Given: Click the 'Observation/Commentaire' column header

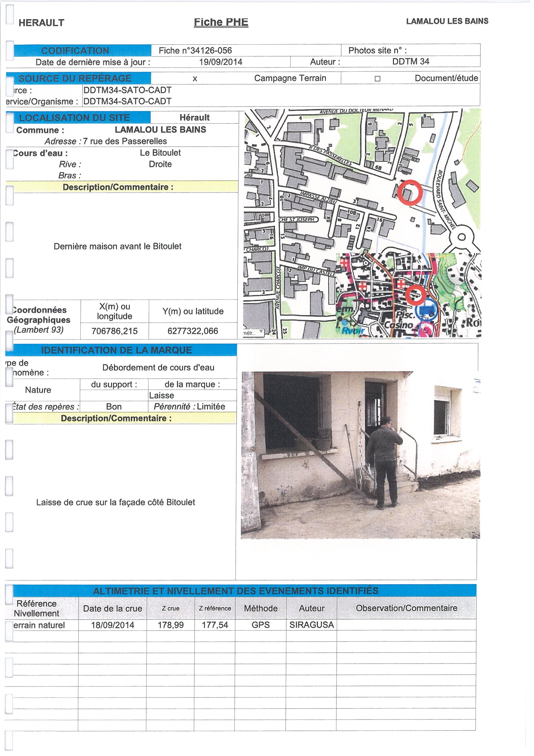Looking at the screenshot, I should 410,613.
